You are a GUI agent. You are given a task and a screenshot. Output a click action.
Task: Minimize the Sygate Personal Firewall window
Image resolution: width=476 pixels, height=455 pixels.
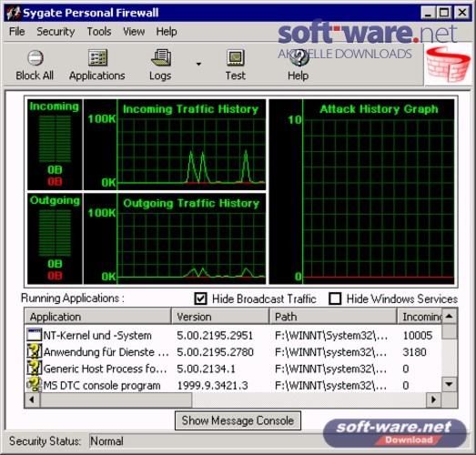[428, 13]
